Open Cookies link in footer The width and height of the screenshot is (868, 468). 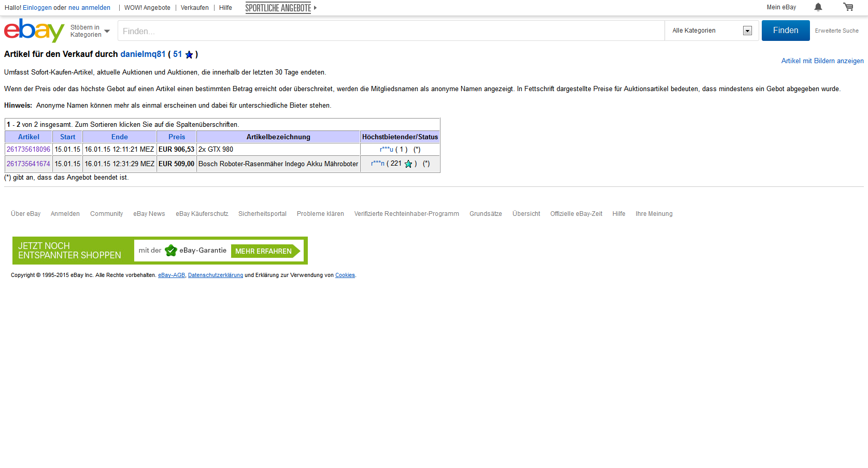(345, 275)
